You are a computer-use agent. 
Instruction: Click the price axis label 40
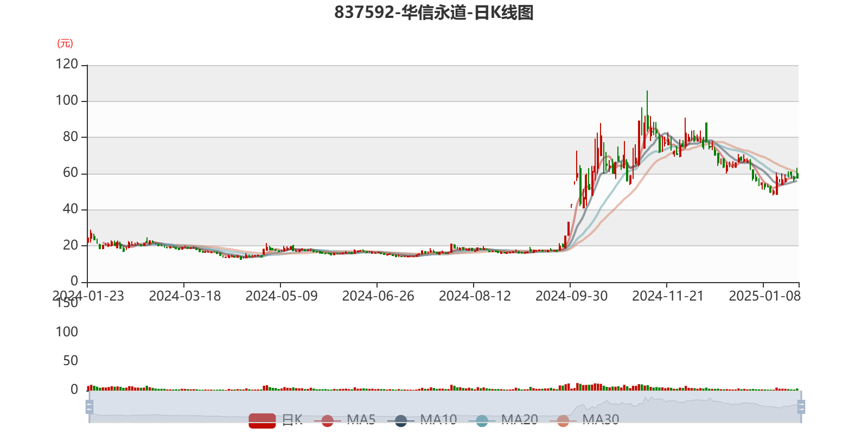[71, 209]
